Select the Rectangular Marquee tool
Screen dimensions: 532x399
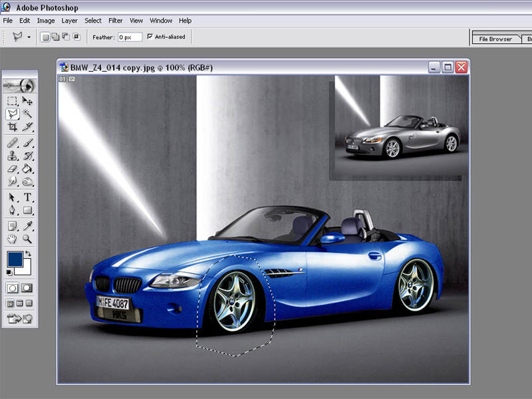pyautogui.click(x=12, y=101)
